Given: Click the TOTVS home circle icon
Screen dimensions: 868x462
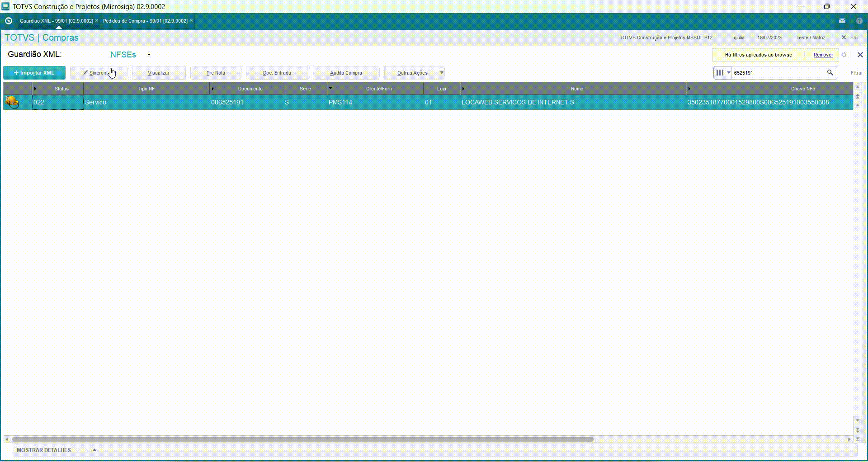Looking at the screenshot, I should [8, 21].
